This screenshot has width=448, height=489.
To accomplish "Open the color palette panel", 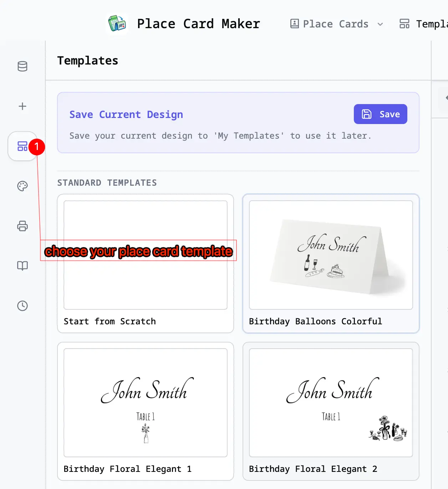I will click(x=22, y=186).
